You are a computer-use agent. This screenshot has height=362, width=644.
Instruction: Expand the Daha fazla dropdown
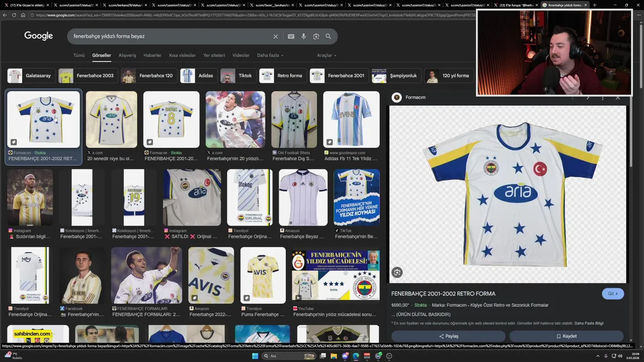click(270, 55)
